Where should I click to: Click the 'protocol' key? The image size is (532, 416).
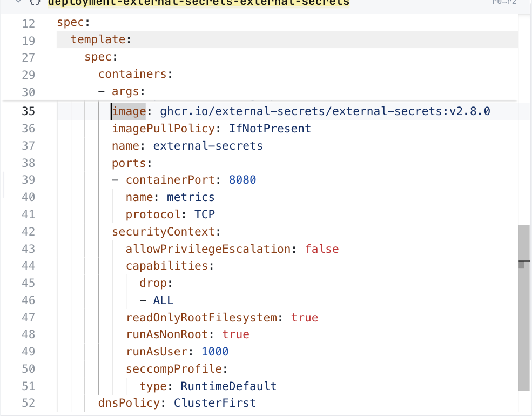pos(153,214)
